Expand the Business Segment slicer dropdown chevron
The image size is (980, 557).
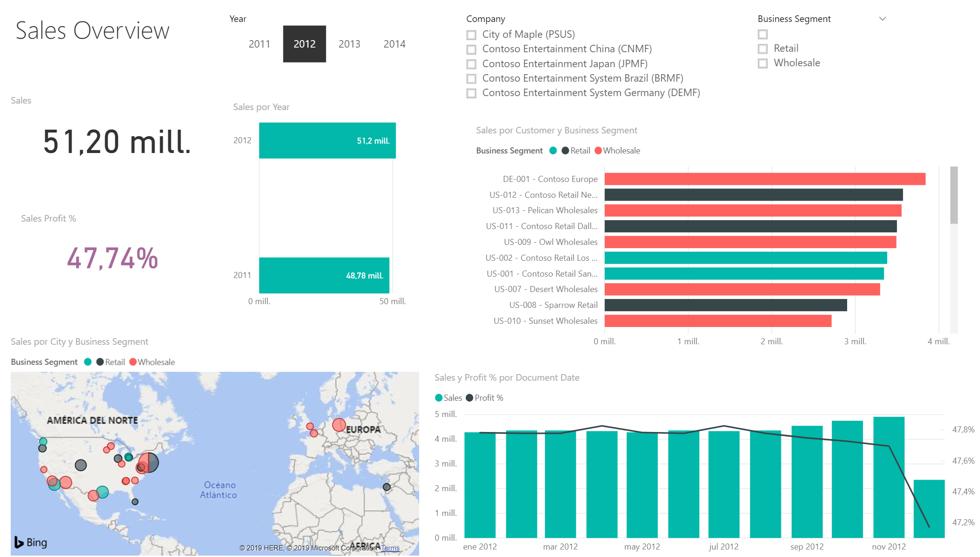point(882,19)
